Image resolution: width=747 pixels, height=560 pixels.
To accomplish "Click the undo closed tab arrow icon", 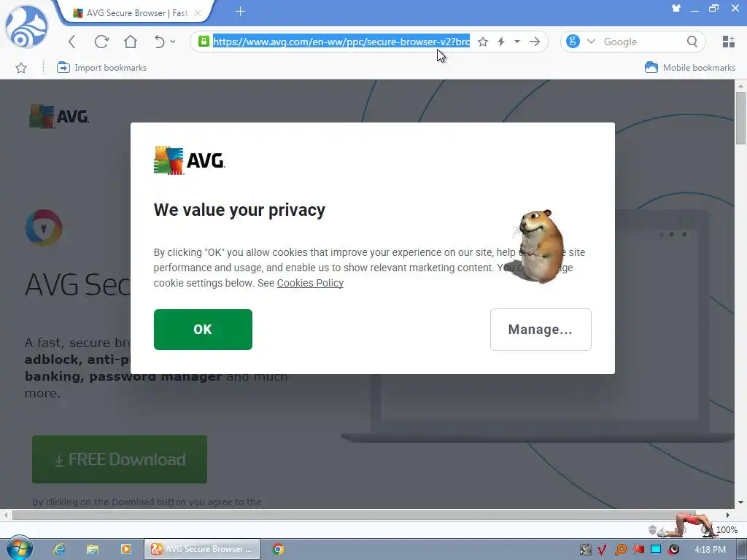I will [x=160, y=42].
